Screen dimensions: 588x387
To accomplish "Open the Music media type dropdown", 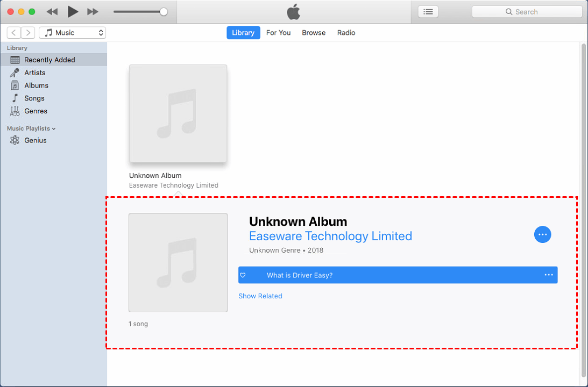I will (73, 33).
